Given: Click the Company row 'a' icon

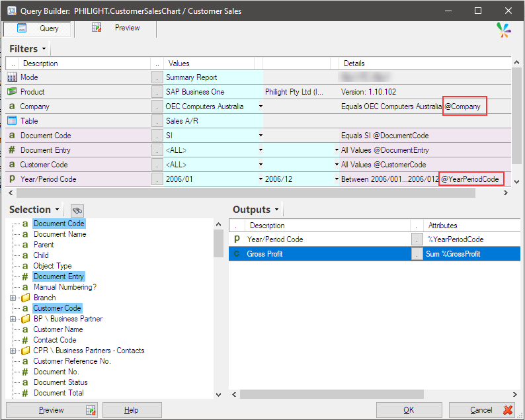Looking at the screenshot, I should click(12, 106).
